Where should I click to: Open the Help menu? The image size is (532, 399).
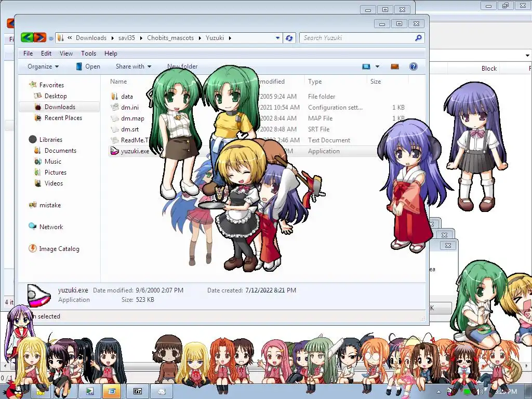click(x=111, y=54)
